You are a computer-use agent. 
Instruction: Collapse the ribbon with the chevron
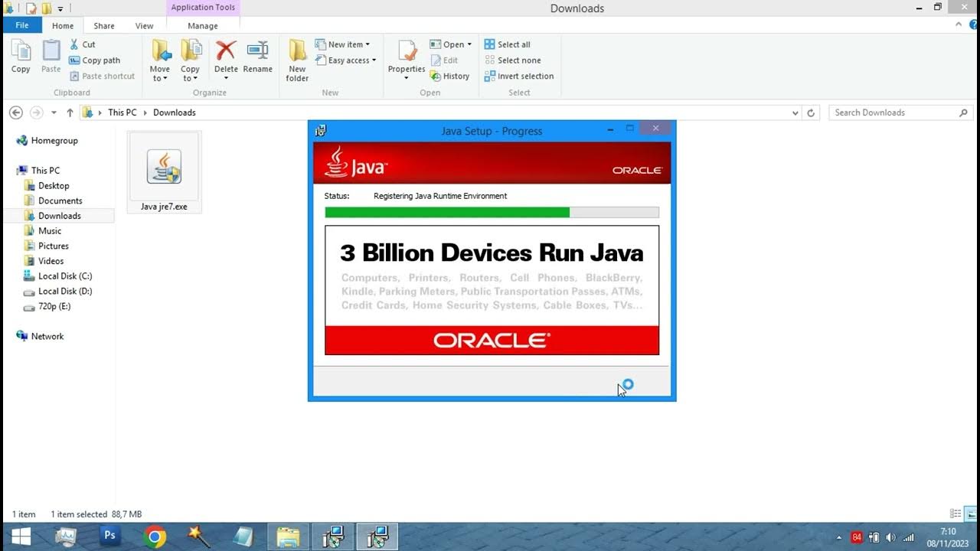pyautogui.click(x=959, y=24)
